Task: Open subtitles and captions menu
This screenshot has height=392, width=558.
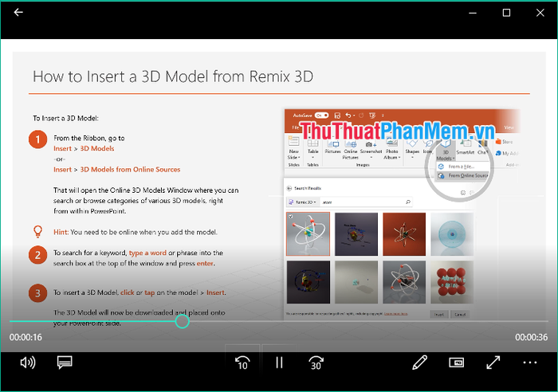Action: (65, 363)
